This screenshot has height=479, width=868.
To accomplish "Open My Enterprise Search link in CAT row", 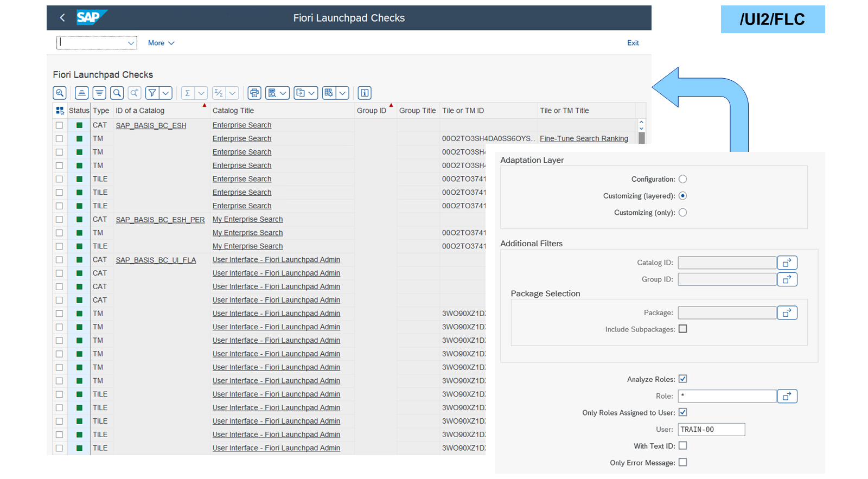I will 247,219.
